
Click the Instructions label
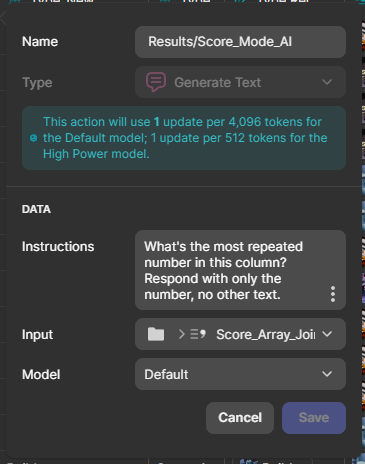[58, 247]
